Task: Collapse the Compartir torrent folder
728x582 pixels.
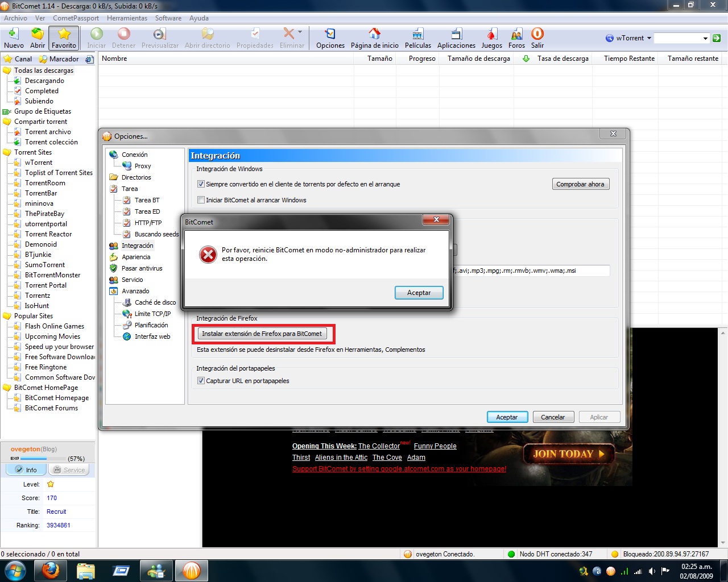Action: pos(7,122)
